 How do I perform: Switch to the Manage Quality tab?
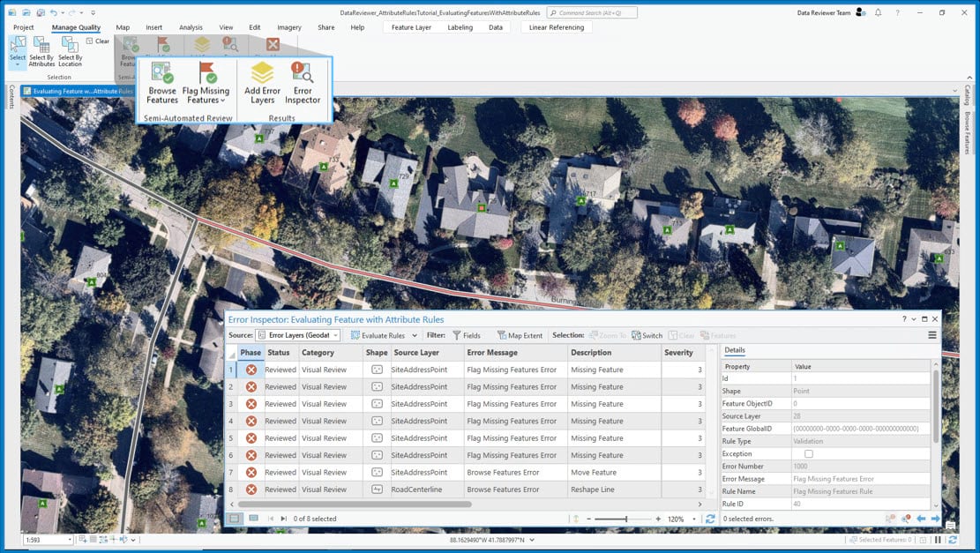(x=76, y=27)
